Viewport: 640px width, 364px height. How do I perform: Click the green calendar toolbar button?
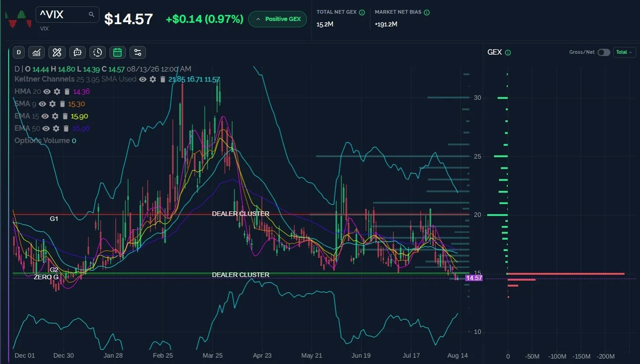pyautogui.click(x=117, y=52)
